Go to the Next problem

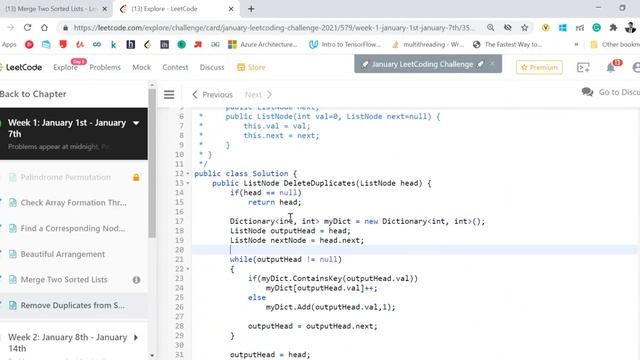(x=258, y=95)
